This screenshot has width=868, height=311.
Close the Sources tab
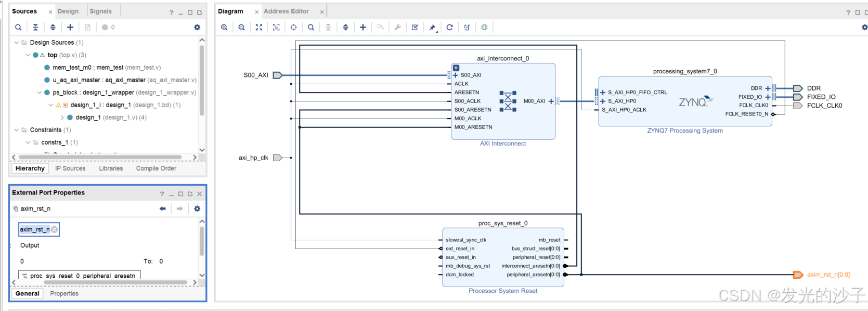pyautogui.click(x=50, y=11)
